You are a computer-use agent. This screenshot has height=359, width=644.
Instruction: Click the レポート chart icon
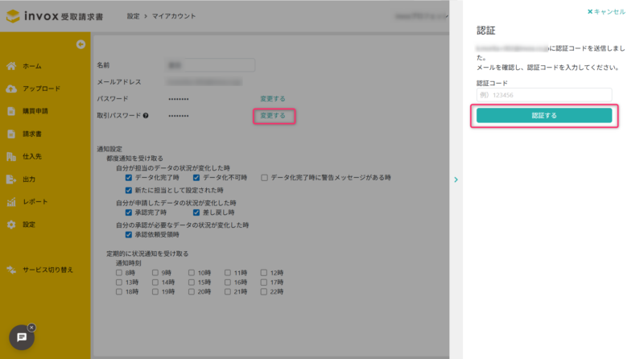(x=11, y=202)
